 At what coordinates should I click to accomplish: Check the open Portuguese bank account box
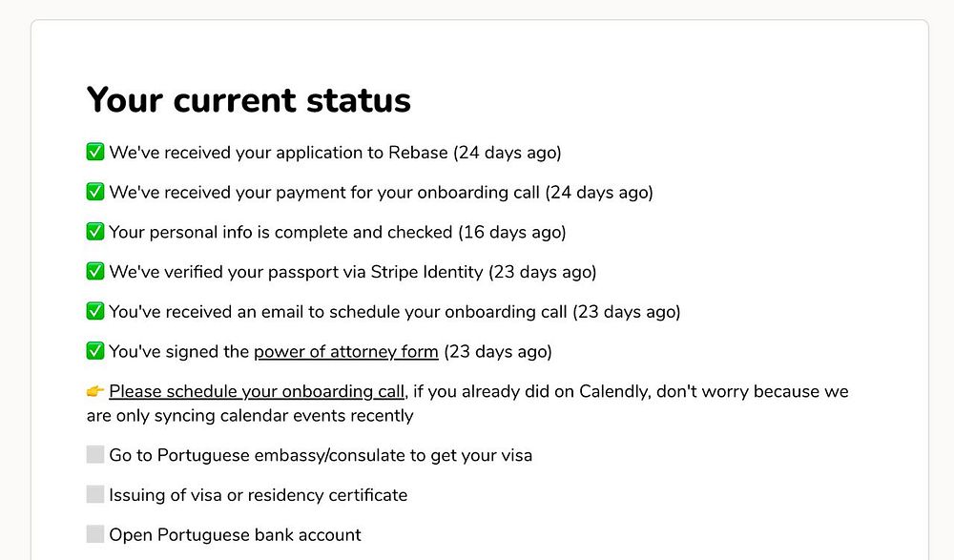coord(95,534)
